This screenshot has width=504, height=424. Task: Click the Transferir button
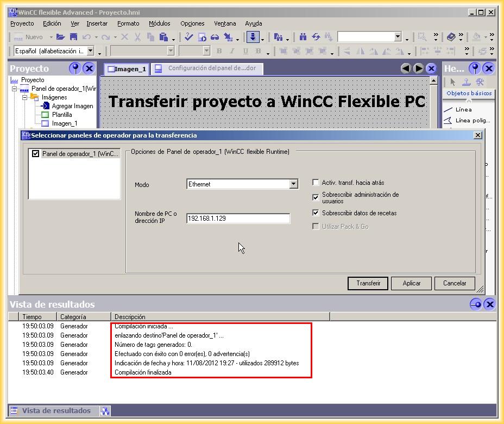pos(368,283)
